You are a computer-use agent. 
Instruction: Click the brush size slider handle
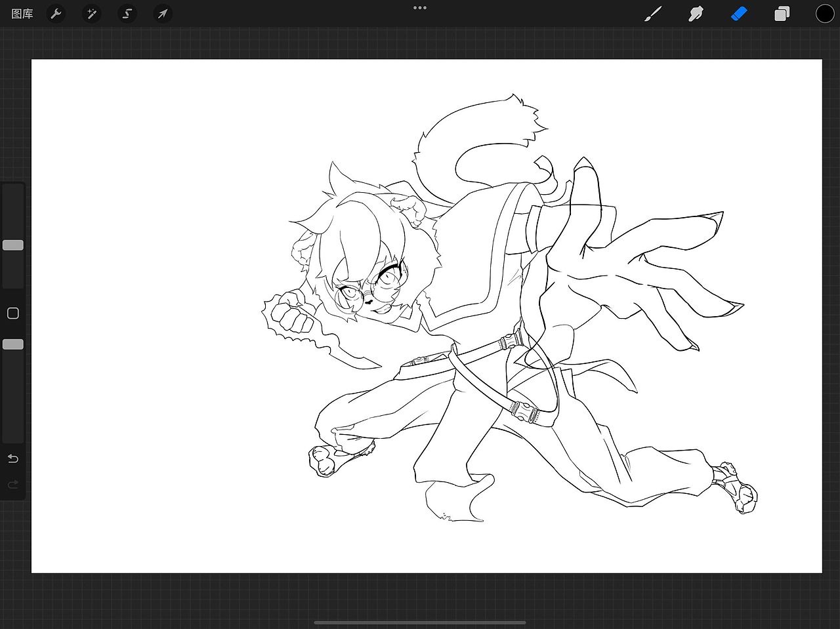tap(13, 245)
